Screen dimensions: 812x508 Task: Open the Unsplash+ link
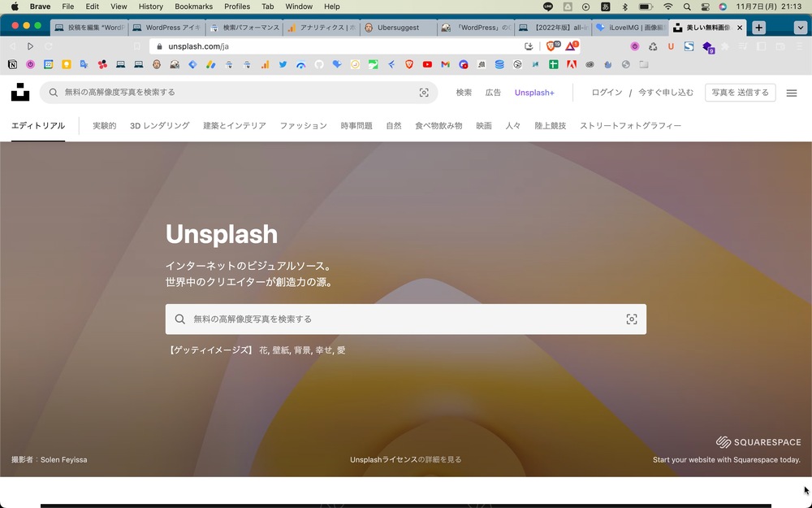534,93
